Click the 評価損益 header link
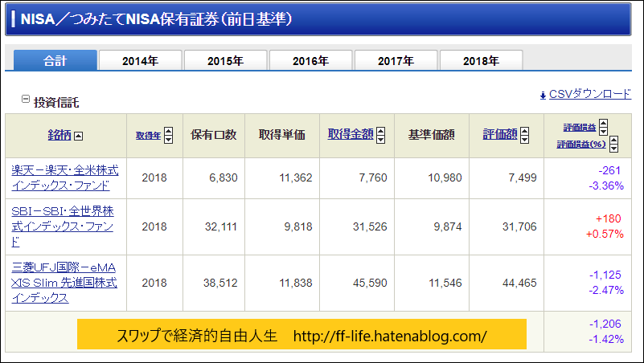Screen dimensions: 644x363 point(580,128)
